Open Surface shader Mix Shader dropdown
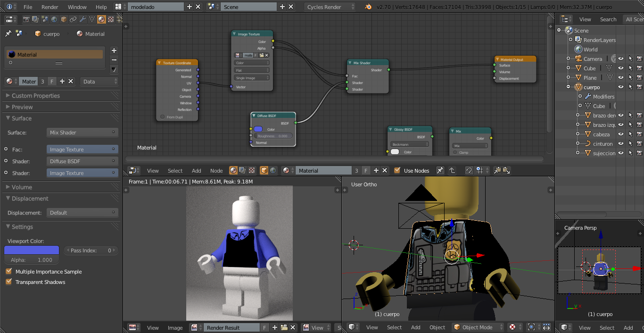644x333 pixels. tap(83, 133)
